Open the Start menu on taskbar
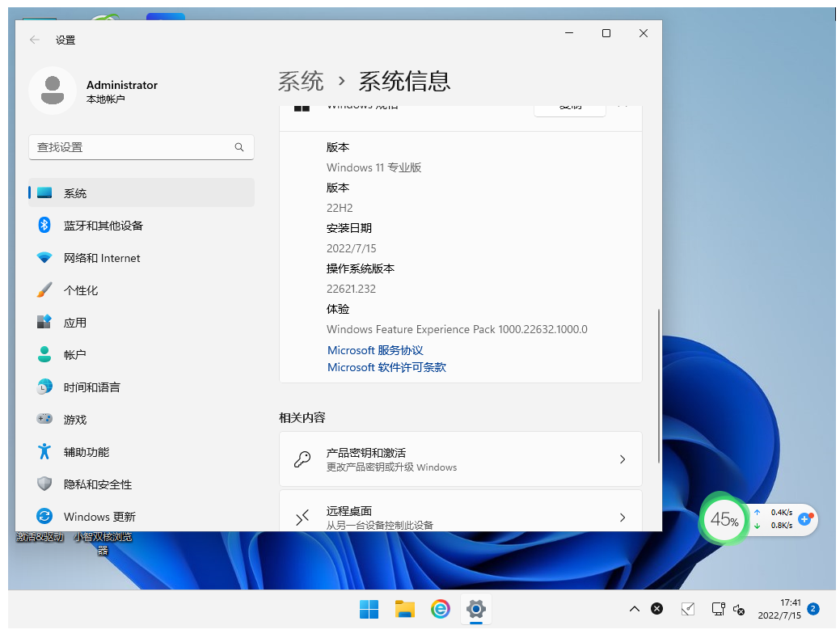Image resolution: width=840 pixels, height=634 pixels. point(369,610)
